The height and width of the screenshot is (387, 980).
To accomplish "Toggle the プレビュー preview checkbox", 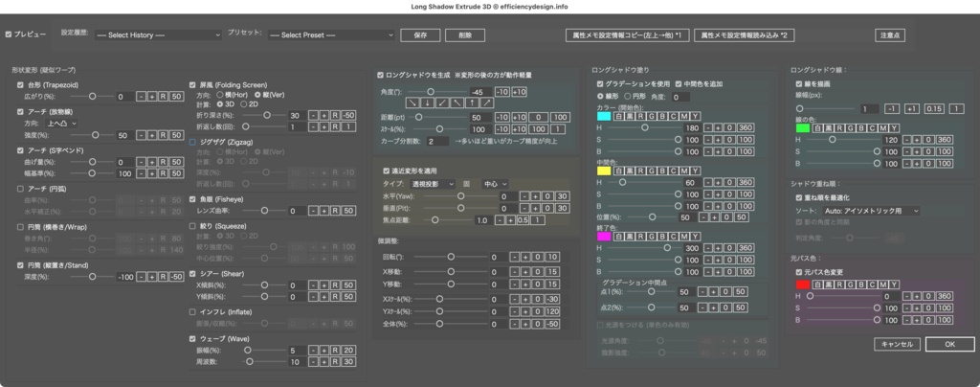I will pyautogui.click(x=8, y=34).
